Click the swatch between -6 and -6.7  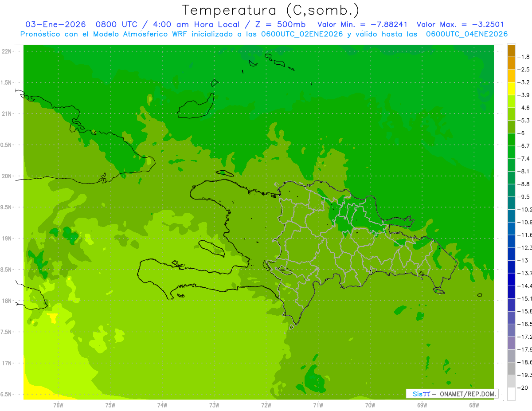pyautogui.click(x=511, y=140)
